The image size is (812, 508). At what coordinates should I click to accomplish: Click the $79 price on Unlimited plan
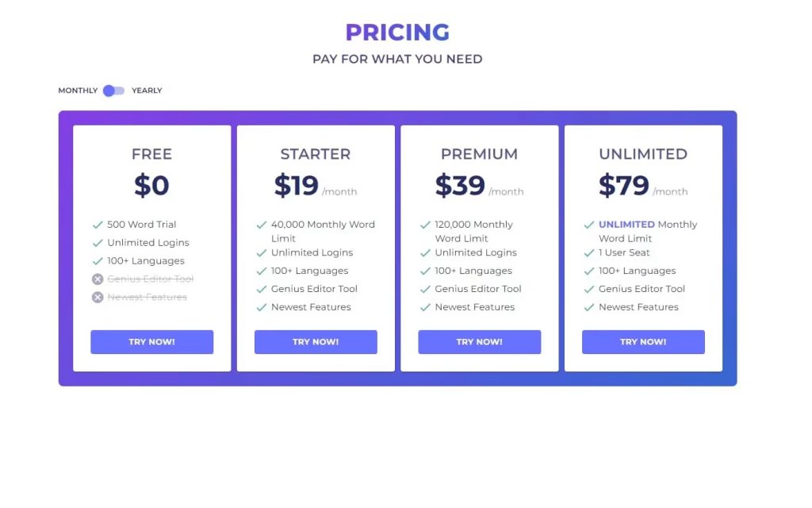click(x=624, y=186)
